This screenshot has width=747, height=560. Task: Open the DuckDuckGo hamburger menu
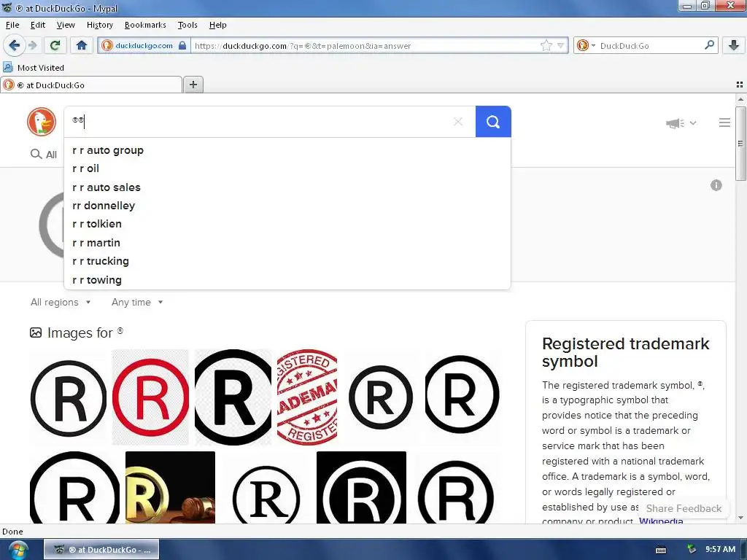pyautogui.click(x=724, y=122)
